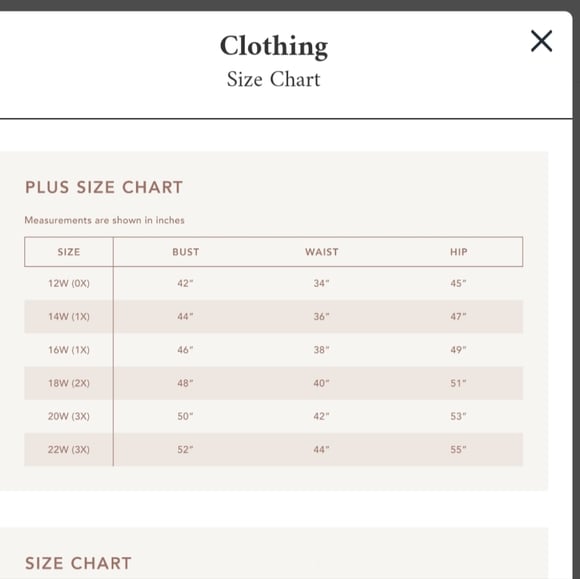This screenshot has height=579, width=580.
Task: Select the 14W (1X) size row
Action: coord(274,317)
